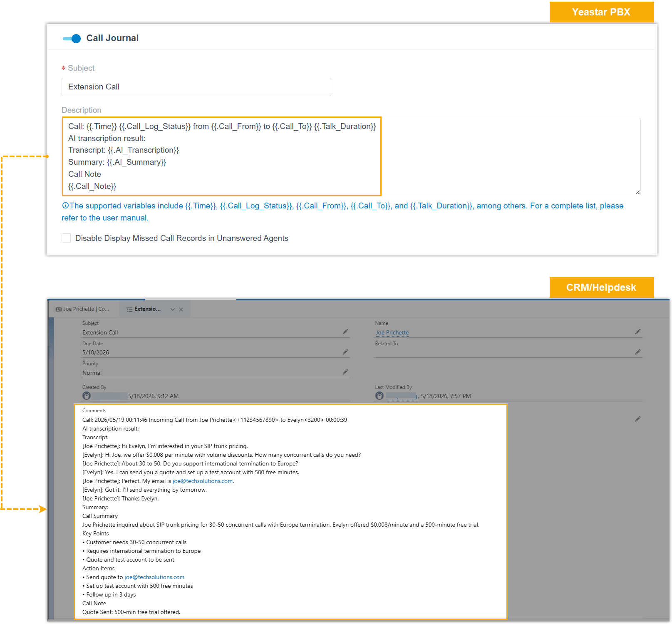
Task: Click the 'Key Points' heading in comments
Action: click(x=95, y=533)
